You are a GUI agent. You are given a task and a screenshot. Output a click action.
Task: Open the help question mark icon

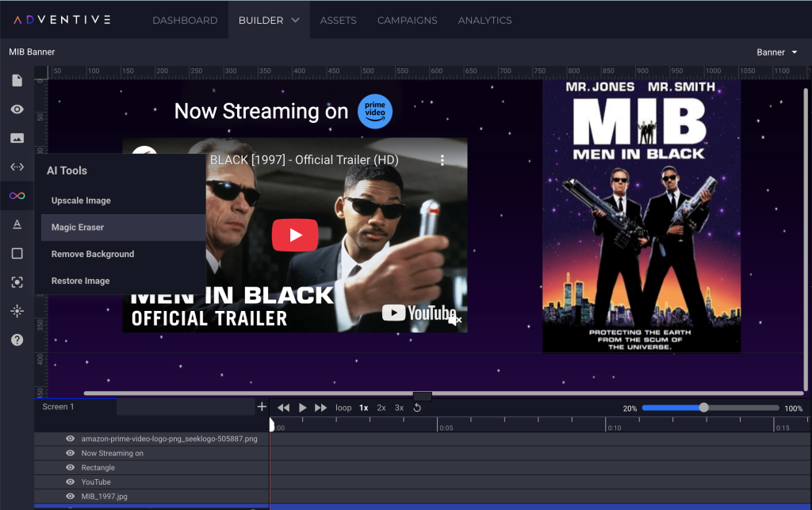point(17,339)
